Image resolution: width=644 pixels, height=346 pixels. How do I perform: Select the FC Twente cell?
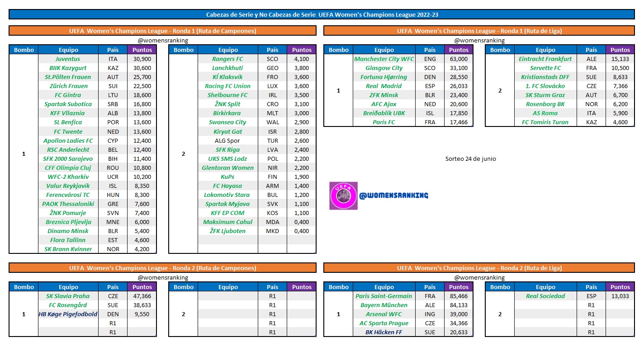pos(68,131)
